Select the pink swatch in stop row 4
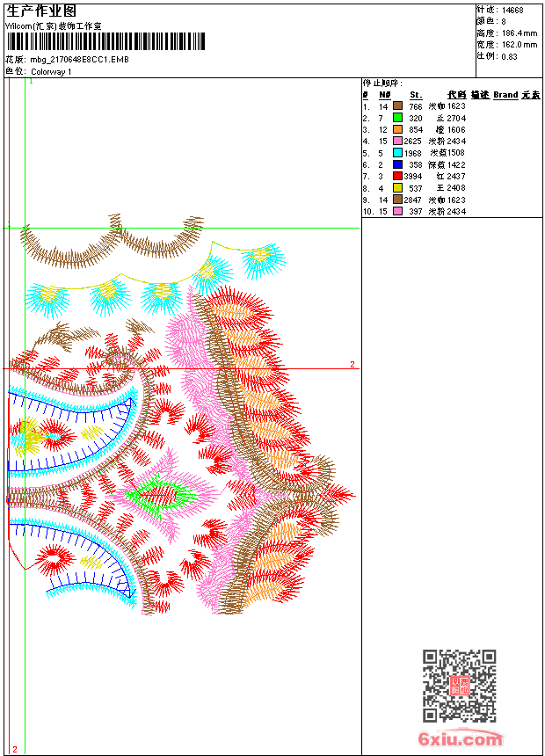 [397, 141]
